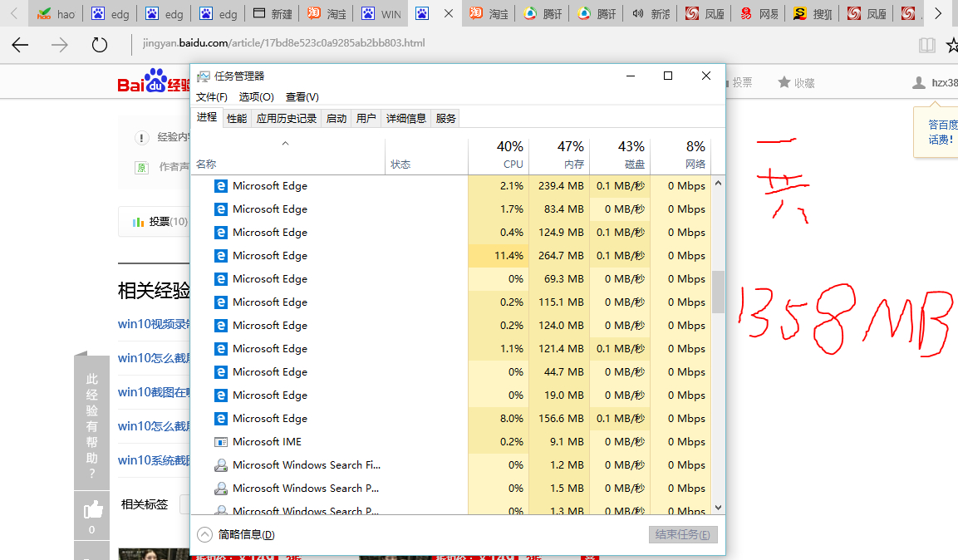Click the Edge icon in the 19.0 MB row
Viewport: 958px width, 560px height.
[x=220, y=395]
